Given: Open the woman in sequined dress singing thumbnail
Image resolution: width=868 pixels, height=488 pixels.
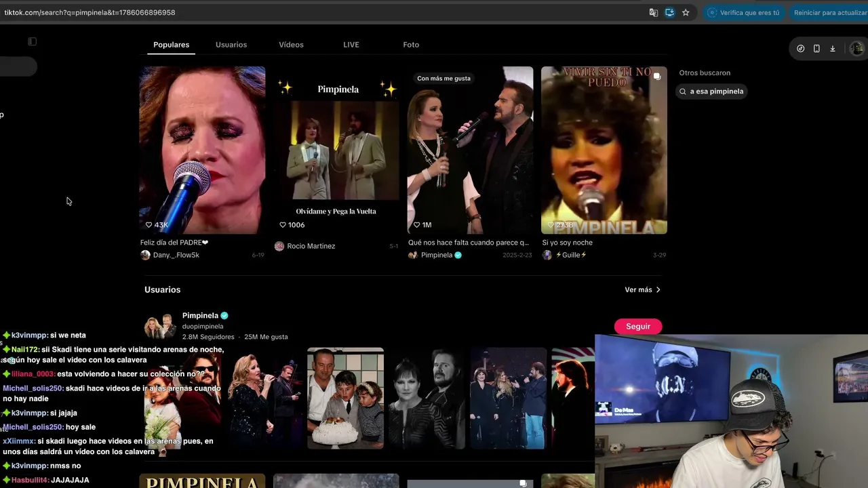Looking at the screenshot, I should (x=264, y=399).
